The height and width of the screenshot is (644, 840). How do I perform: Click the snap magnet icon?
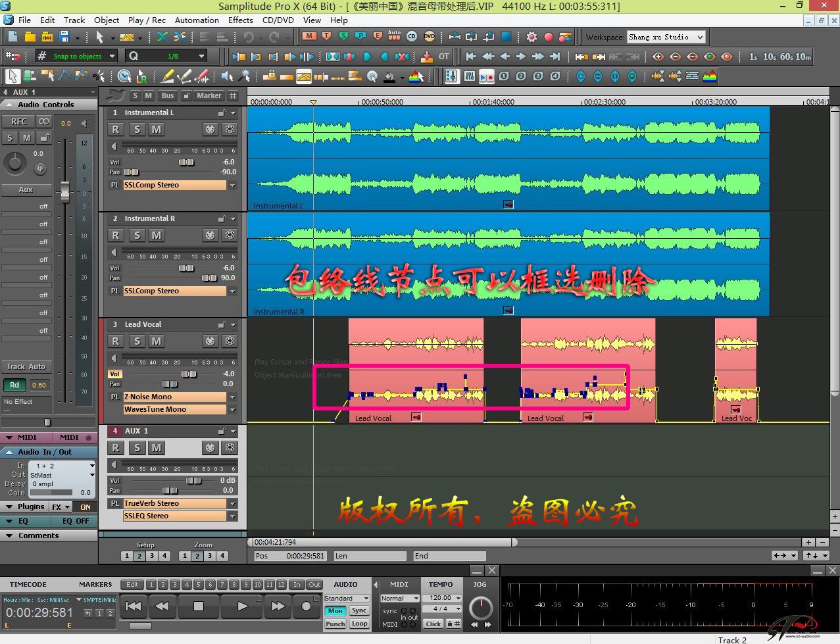click(x=12, y=57)
